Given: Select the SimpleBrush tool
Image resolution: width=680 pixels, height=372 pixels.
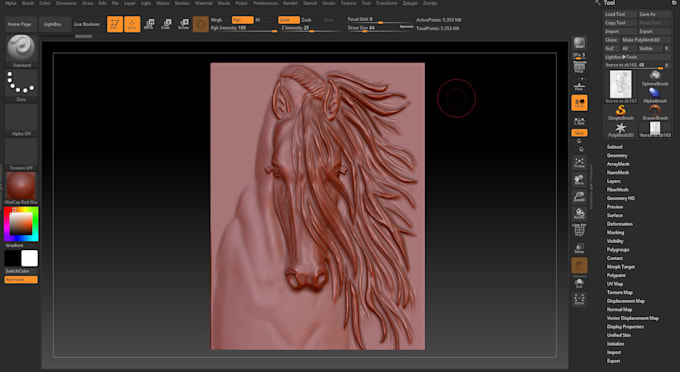Looking at the screenshot, I should [x=621, y=112].
